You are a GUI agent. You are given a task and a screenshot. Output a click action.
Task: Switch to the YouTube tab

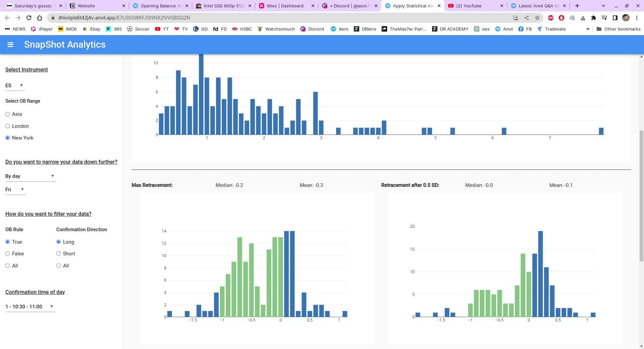475,6
